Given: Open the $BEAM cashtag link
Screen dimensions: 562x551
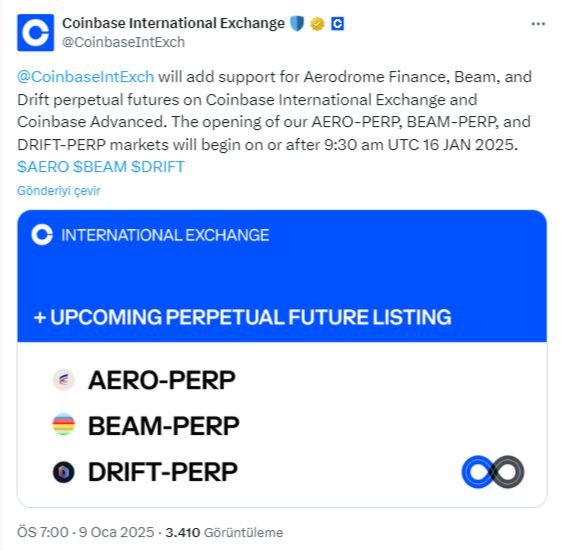Looking at the screenshot, I should 100,167.
